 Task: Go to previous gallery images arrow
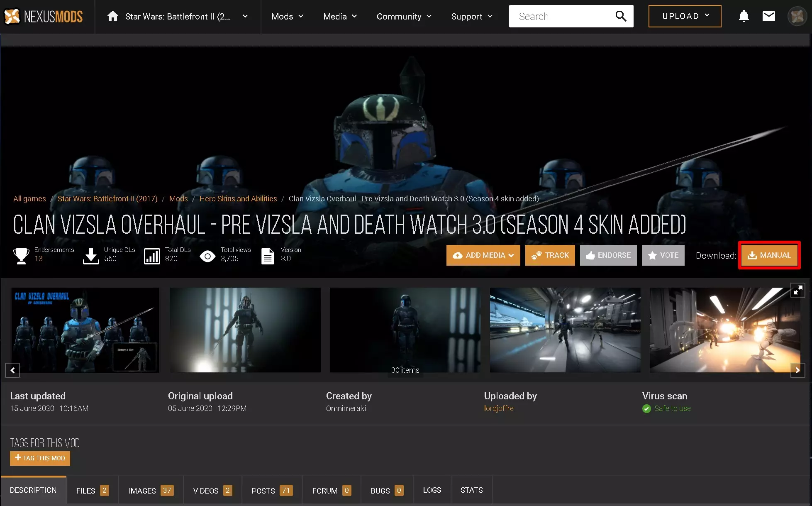12,370
